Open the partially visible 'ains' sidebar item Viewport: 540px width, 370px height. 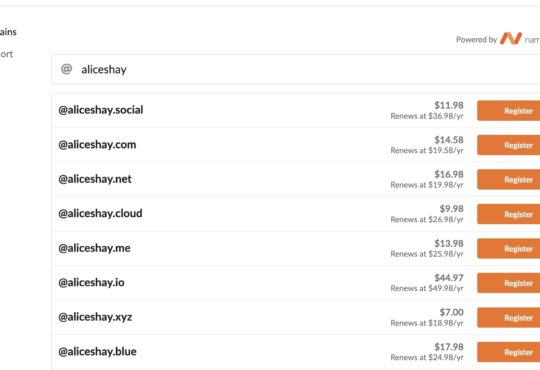[8, 32]
